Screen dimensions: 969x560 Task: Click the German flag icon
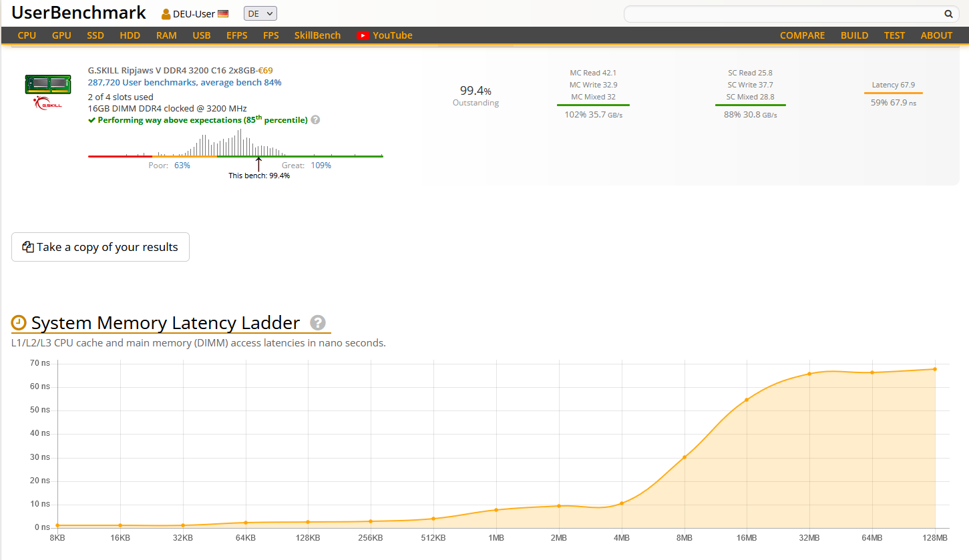223,14
